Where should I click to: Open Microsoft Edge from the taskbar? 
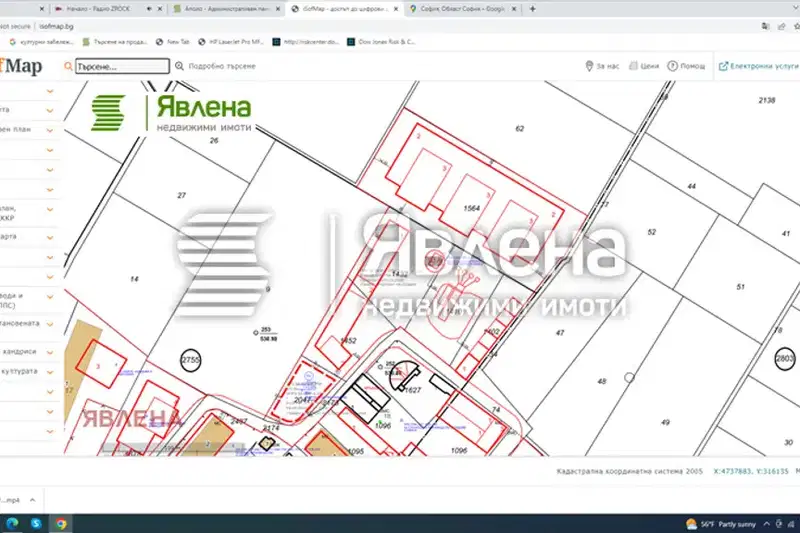click(x=12, y=523)
